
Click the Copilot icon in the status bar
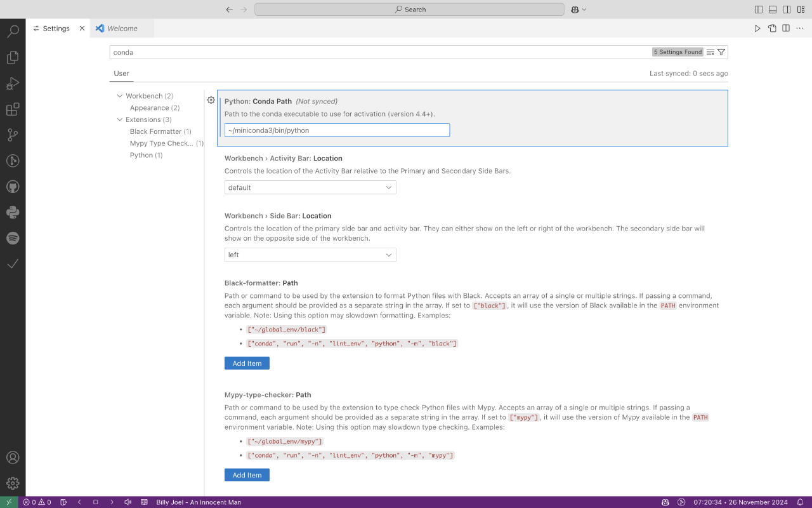pos(665,502)
